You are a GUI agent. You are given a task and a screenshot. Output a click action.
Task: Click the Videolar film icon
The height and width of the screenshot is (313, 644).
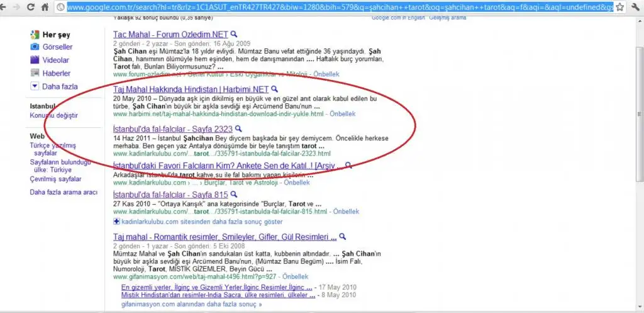(35, 60)
